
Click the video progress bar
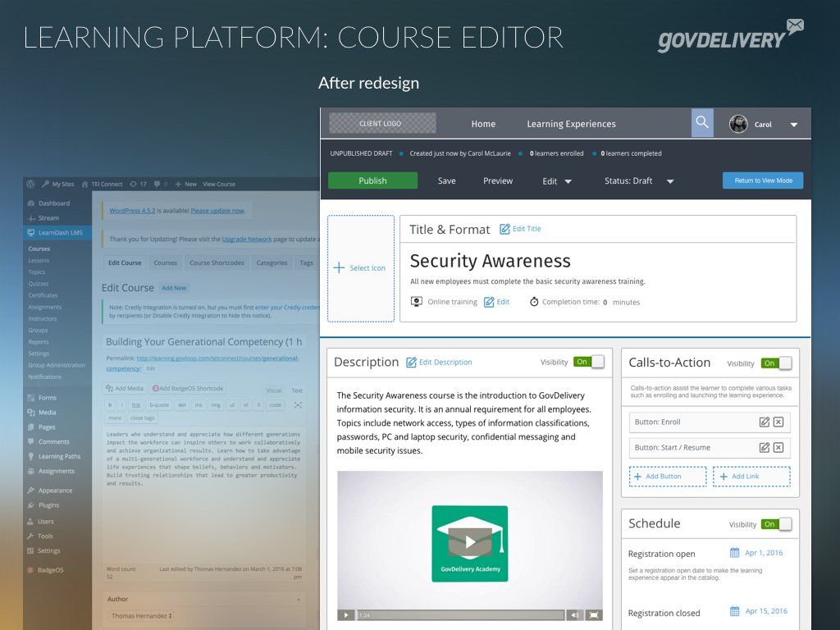[x=459, y=615]
